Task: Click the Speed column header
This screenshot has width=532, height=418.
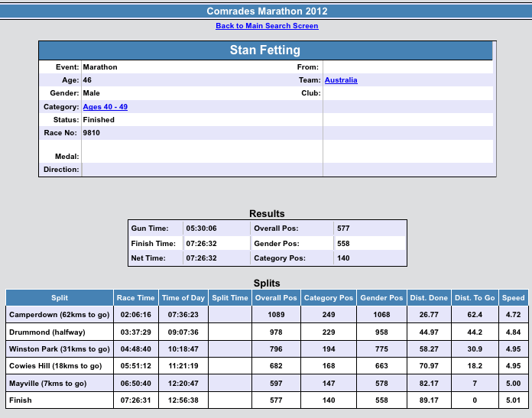Action: 513,298
